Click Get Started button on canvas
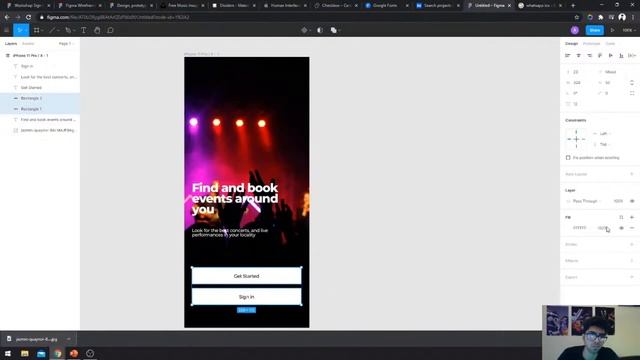The image size is (640, 360). coord(247,276)
